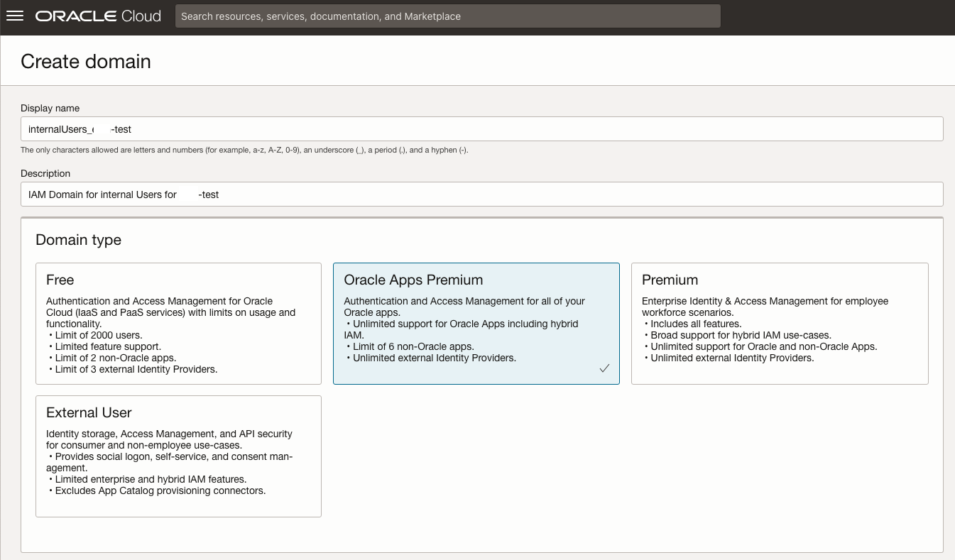Click the "Oracle Apps Premium" card title

coord(414,280)
